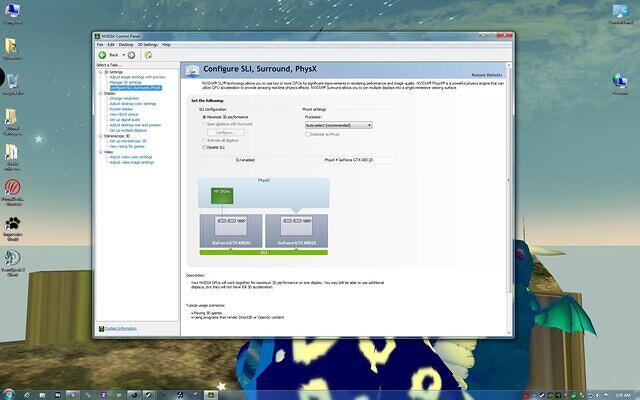Open the System Information link
The image size is (640, 400).
click(119, 328)
